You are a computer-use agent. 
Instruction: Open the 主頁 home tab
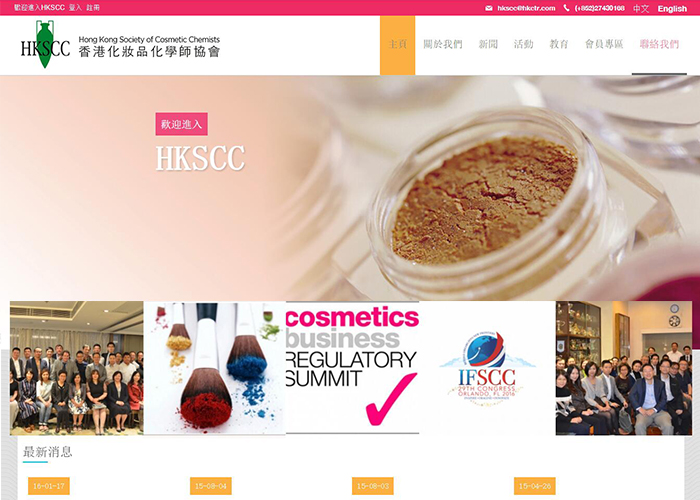[397, 45]
